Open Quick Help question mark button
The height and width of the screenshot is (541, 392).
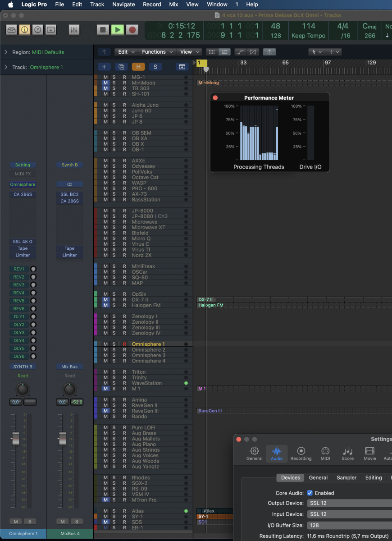(x=38, y=30)
